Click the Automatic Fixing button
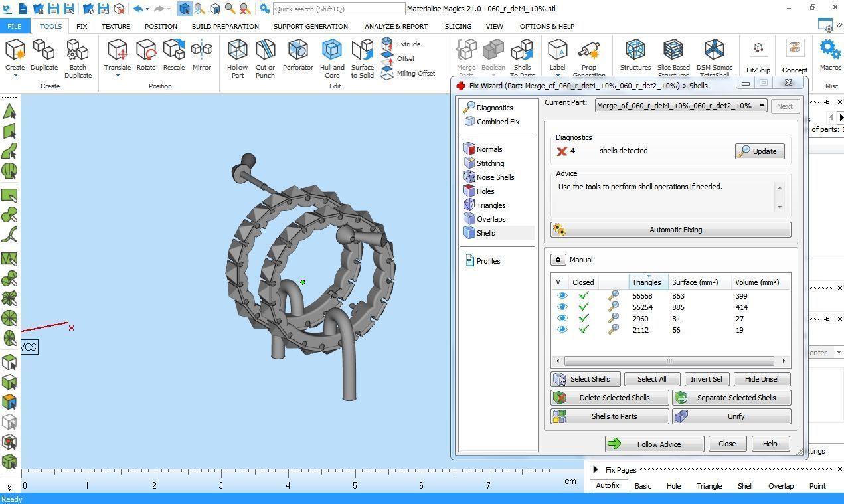The image size is (844, 504). tap(671, 230)
